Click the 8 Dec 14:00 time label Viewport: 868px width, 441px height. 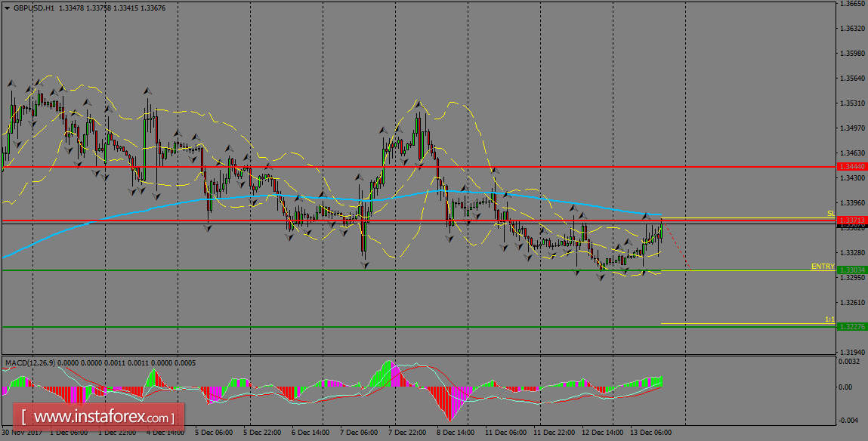pyautogui.click(x=456, y=432)
